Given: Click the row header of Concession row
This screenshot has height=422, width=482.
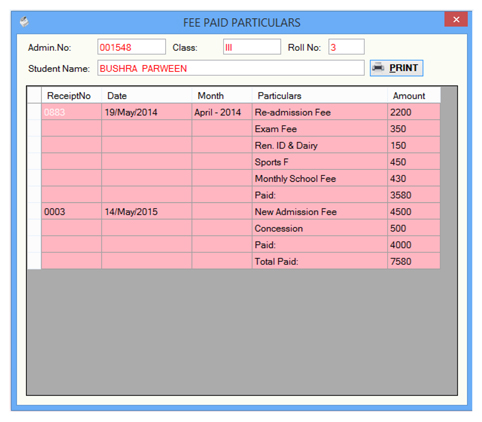Looking at the screenshot, I should click(34, 228).
